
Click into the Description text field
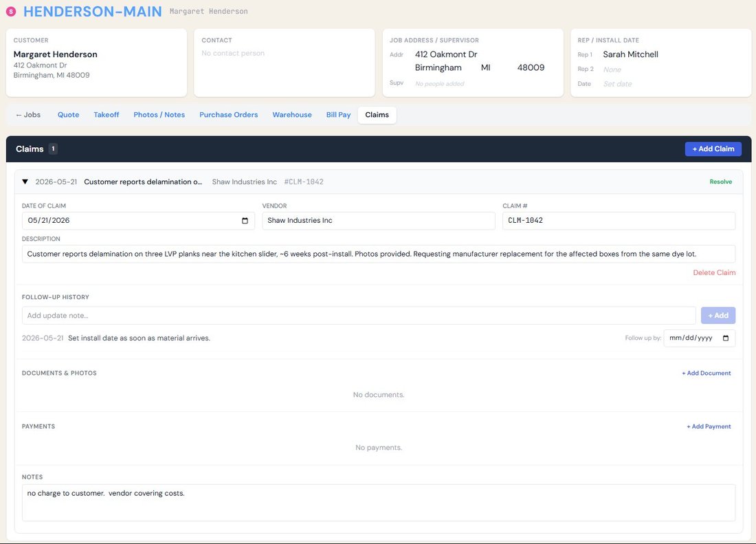pyautogui.click(x=379, y=254)
